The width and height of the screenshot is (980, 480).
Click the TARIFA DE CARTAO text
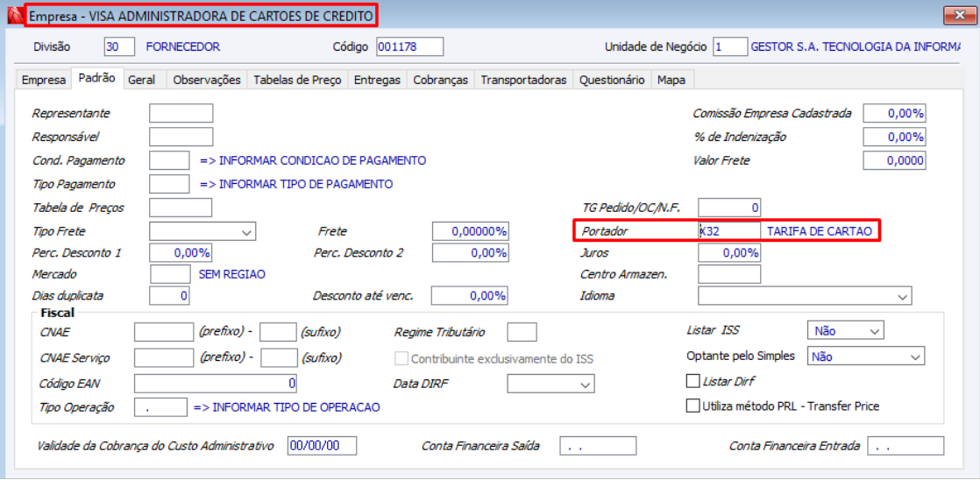(x=820, y=231)
